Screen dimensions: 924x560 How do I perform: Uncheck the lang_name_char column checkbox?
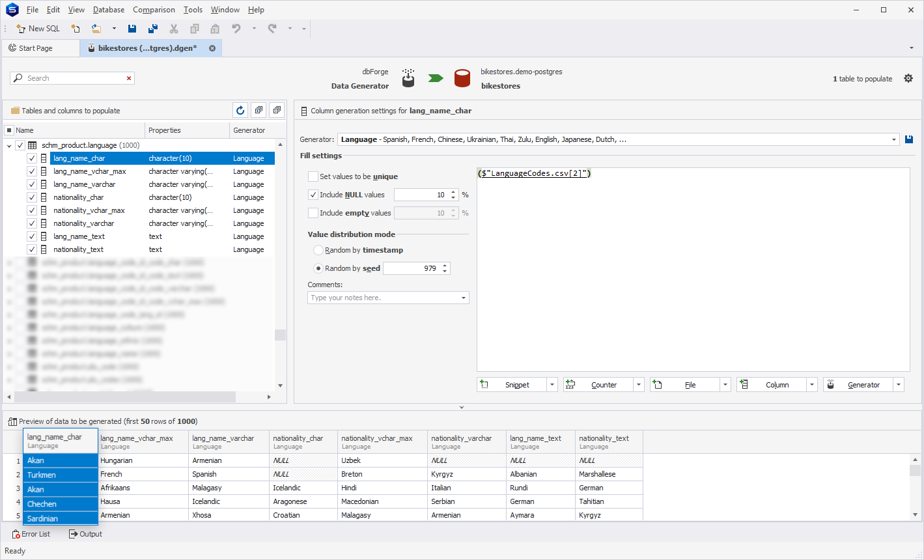32,158
